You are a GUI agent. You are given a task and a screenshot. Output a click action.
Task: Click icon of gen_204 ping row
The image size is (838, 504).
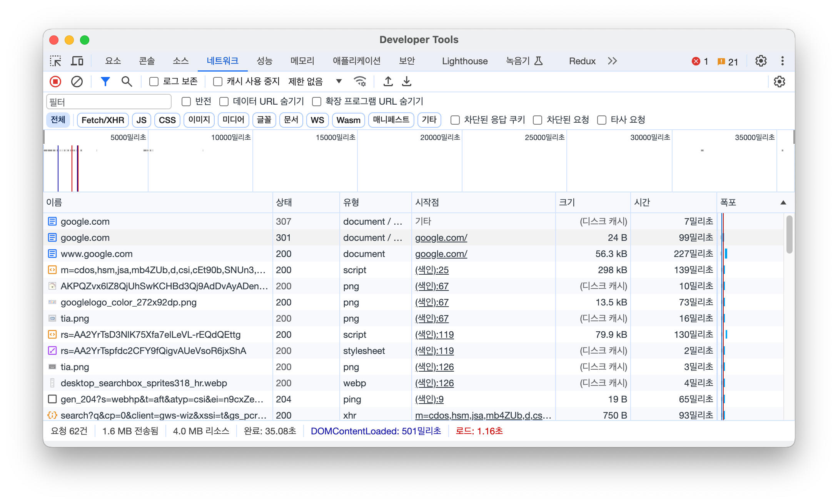click(x=52, y=399)
